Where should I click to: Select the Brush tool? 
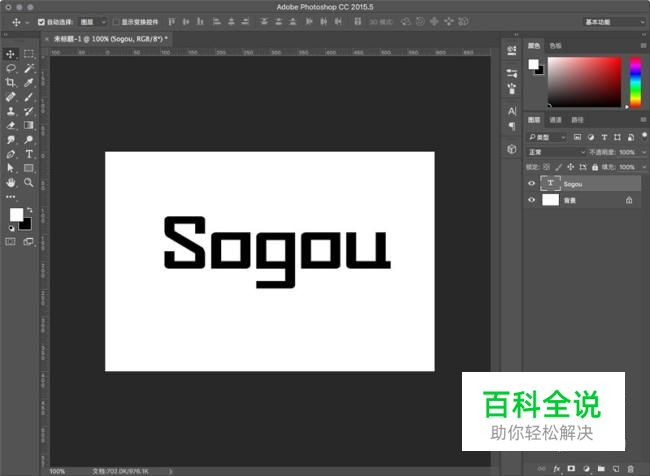[29, 97]
